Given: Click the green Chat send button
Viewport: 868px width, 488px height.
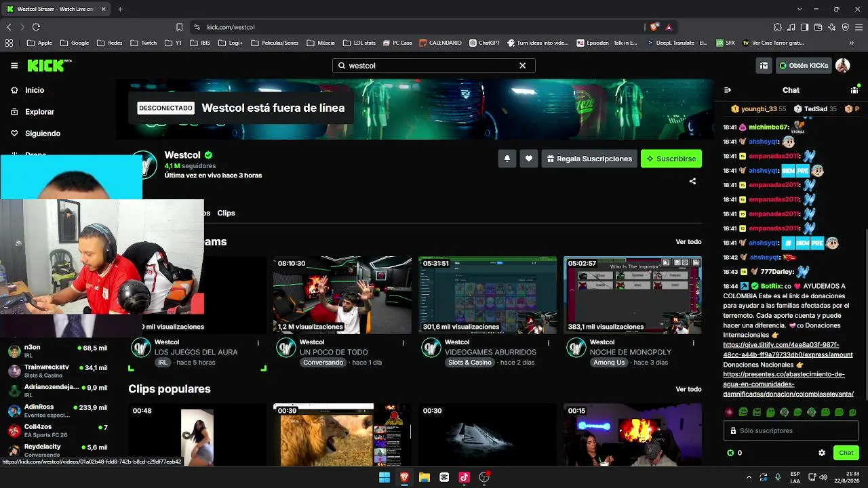Looking at the screenshot, I should 846,453.
